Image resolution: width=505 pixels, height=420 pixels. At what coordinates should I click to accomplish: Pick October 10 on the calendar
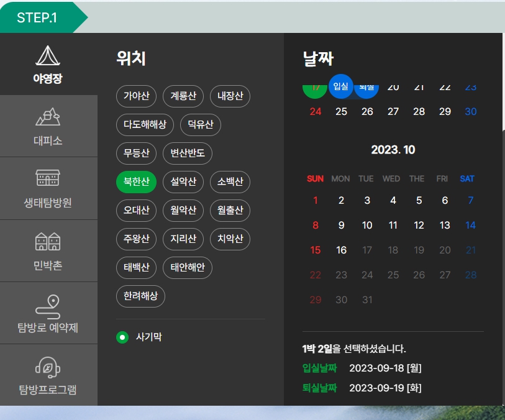tap(367, 225)
